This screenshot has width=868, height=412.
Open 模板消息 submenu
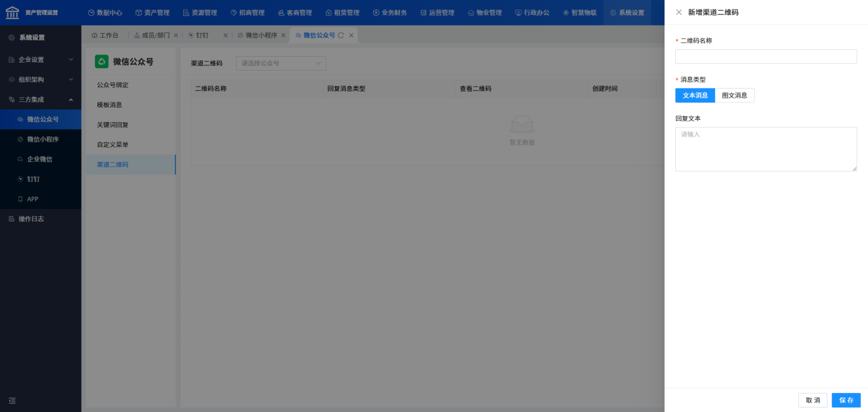131,105
